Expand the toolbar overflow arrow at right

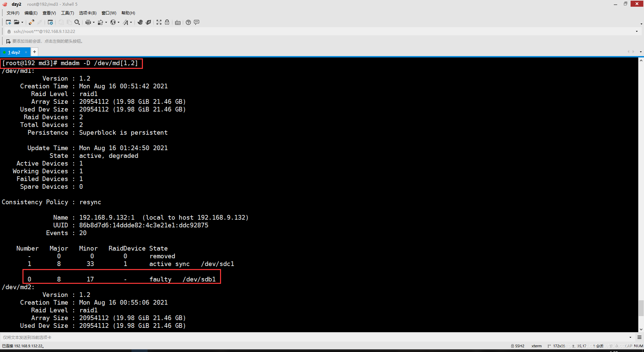click(x=641, y=24)
